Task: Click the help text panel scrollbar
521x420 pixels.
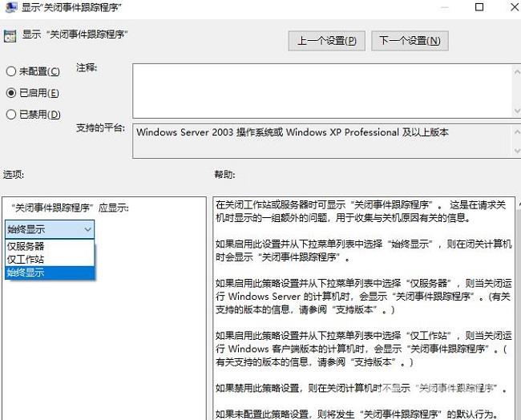Action: pos(519,309)
